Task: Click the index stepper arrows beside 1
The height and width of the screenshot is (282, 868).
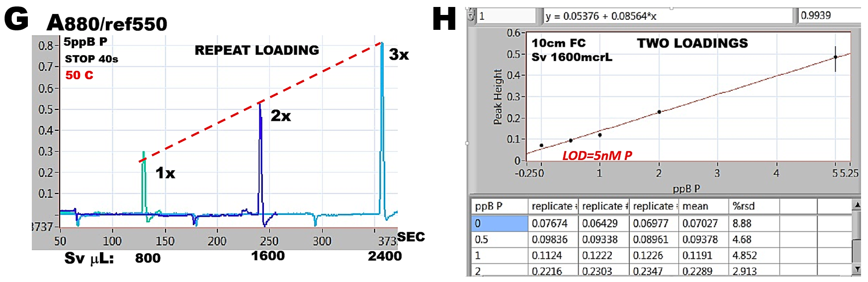Action: [471, 15]
